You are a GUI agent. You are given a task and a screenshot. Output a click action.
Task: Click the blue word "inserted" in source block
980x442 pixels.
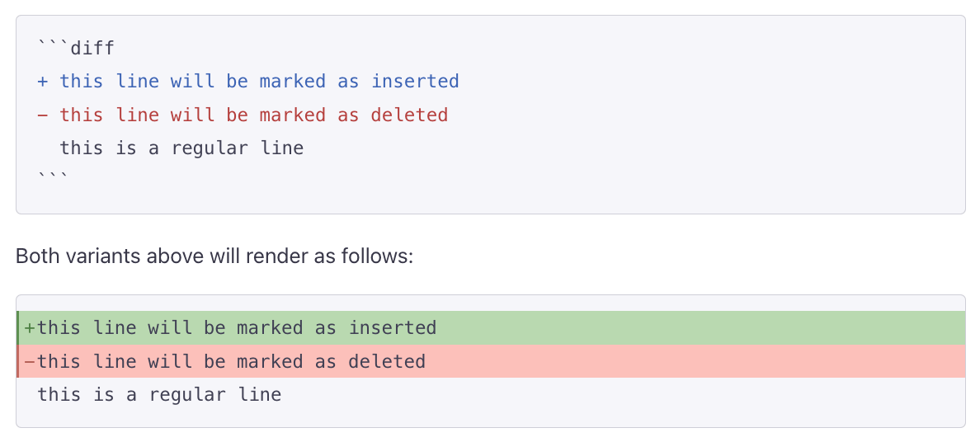[415, 82]
